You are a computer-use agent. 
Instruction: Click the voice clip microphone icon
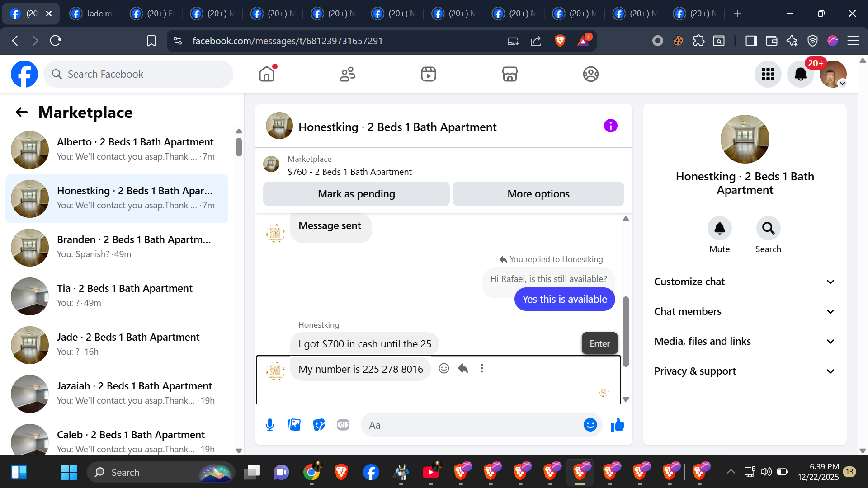pos(270,425)
